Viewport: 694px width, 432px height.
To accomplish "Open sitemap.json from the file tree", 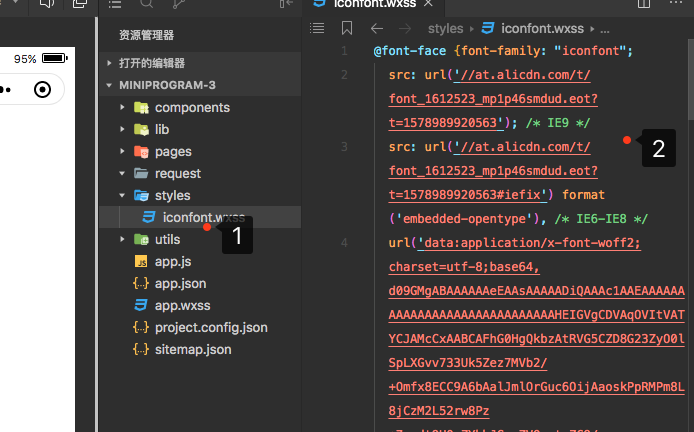I will click(200, 349).
